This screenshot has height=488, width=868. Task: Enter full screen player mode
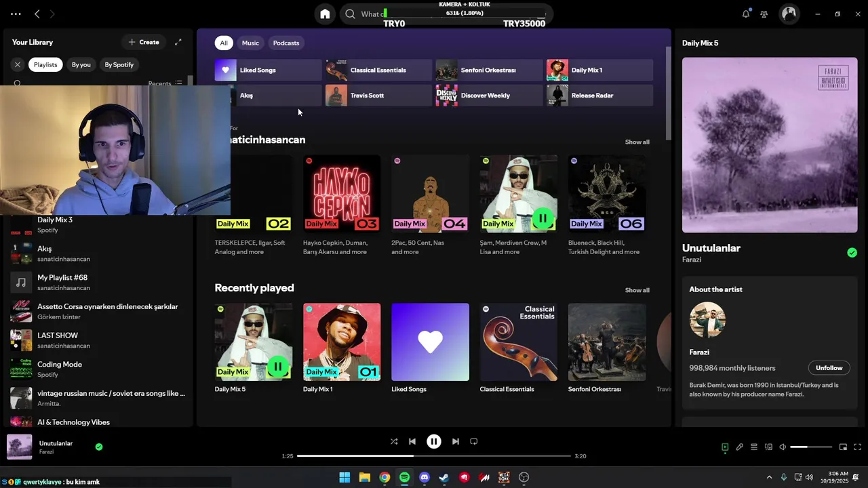858,447
